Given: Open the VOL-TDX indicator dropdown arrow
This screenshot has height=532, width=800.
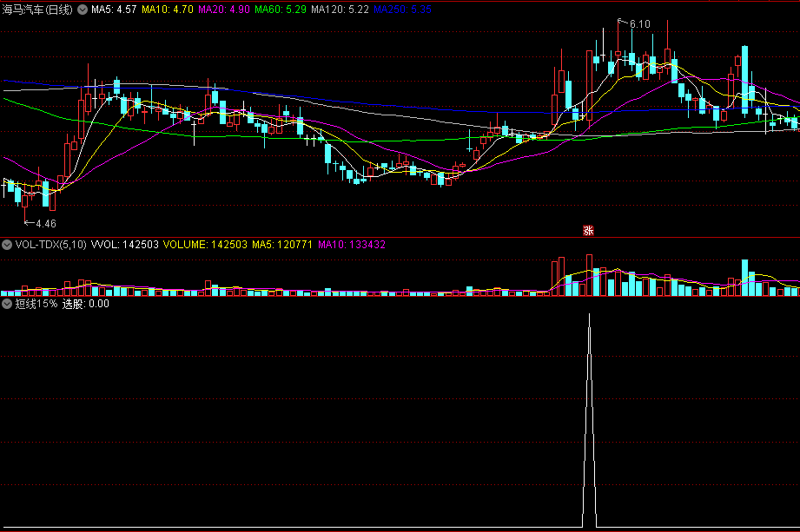Looking at the screenshot, I should click(7, 245).
